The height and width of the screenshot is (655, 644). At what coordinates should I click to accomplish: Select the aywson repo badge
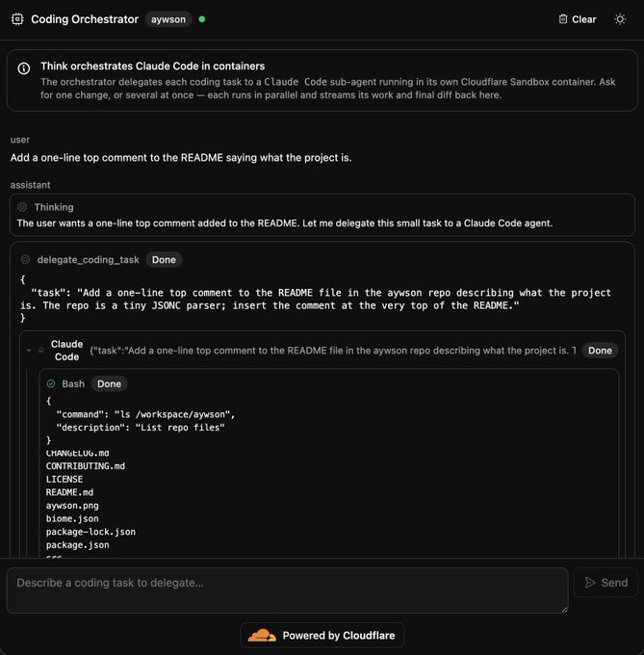[x=168, y=19]
